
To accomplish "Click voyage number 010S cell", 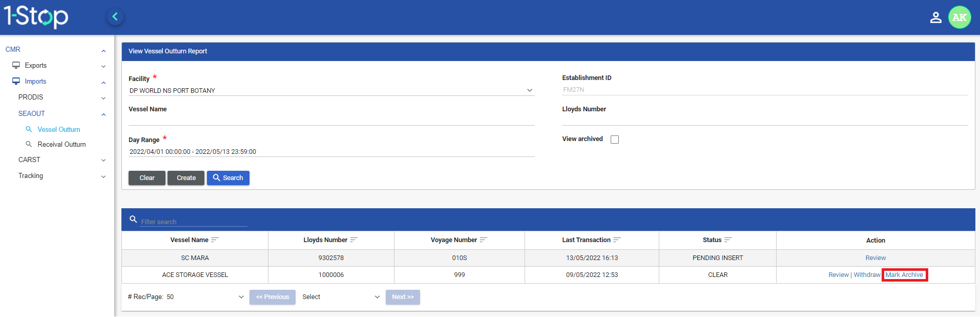I will (460, 258).
